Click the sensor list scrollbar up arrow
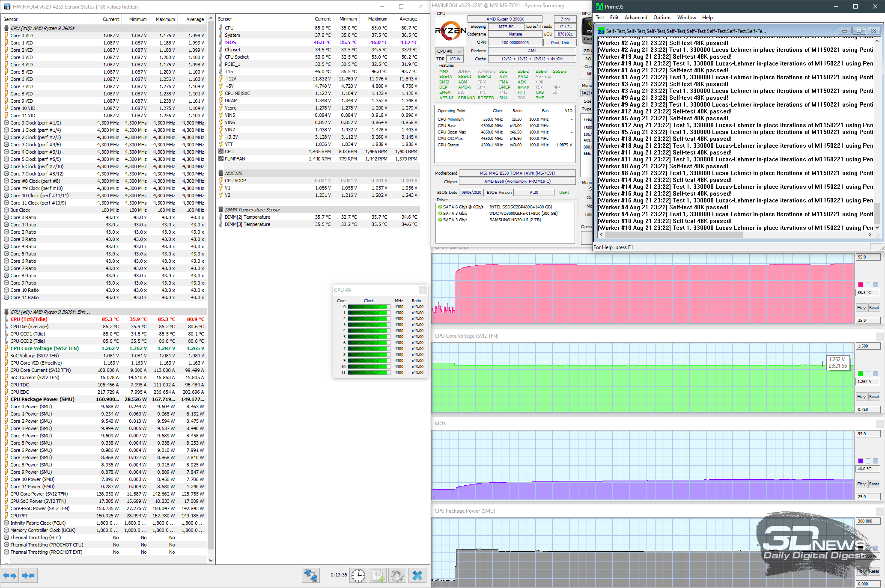The image size is (885, 588). click(211, 18)
